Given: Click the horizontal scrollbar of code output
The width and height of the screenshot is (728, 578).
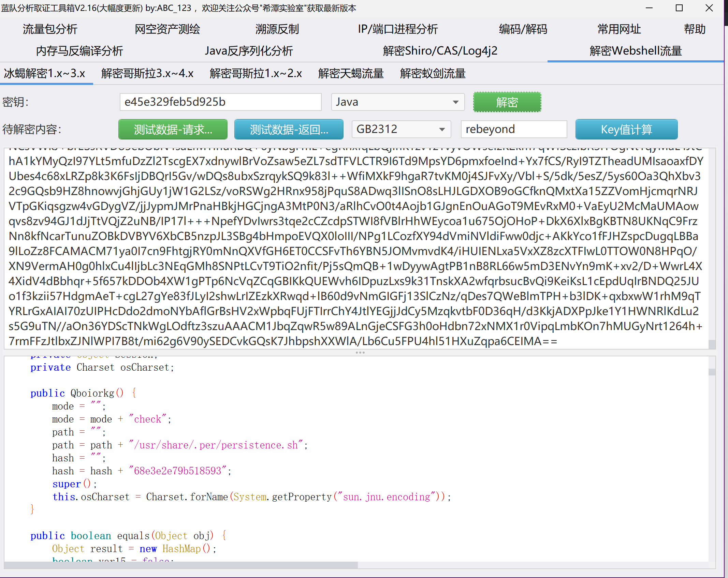Looking at the screenshot, I should (x=181, y=565).
